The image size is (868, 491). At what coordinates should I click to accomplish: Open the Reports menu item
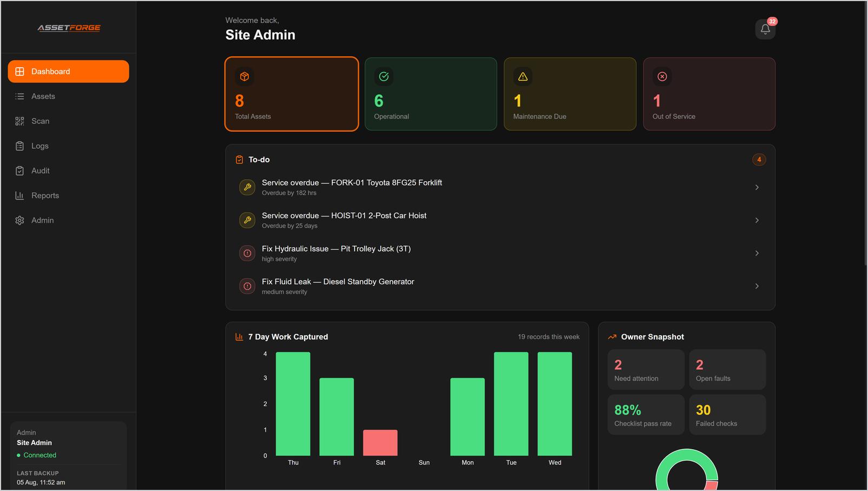pos(69,195)
